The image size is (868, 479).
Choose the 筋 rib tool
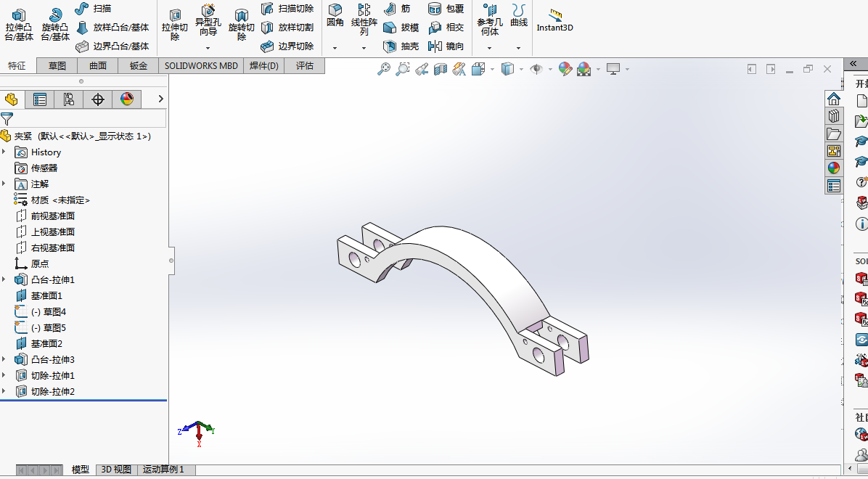pyautogui.click(x=398, y=8)
